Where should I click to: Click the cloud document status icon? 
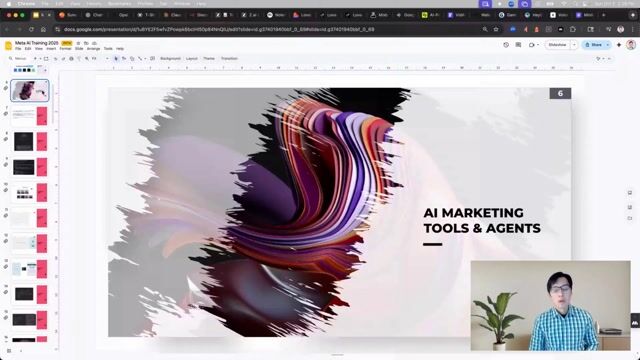click(94, 43)
